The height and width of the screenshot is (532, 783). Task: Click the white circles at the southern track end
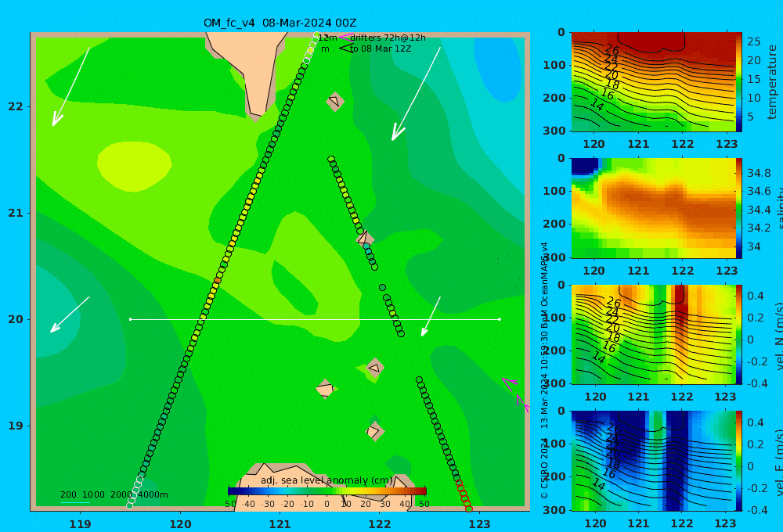click(x=135, y=493)
